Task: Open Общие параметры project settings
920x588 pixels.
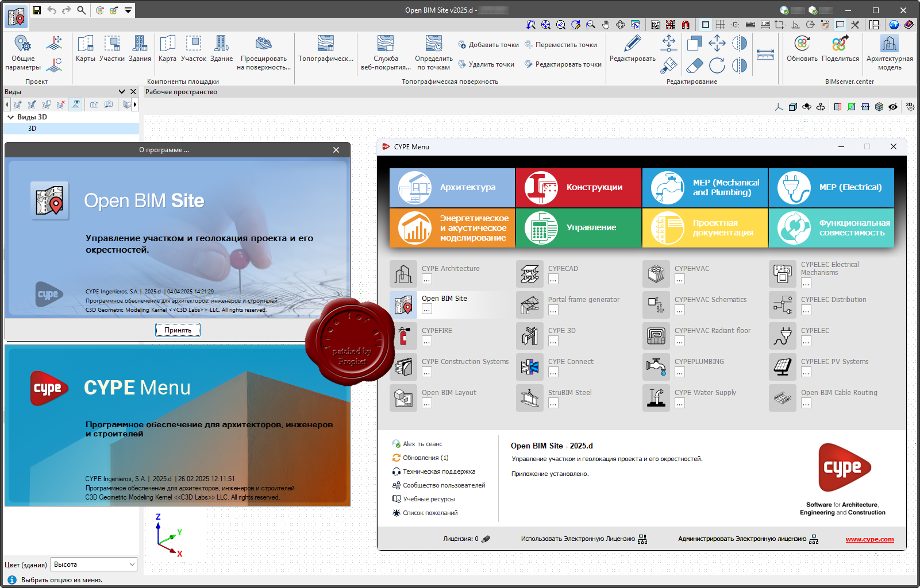Action: [23, 53]
